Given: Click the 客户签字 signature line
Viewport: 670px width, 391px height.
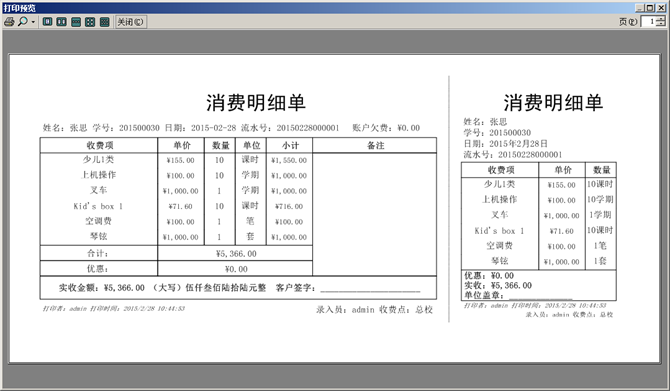Looking at the screenshot, I should click(370, 291).
